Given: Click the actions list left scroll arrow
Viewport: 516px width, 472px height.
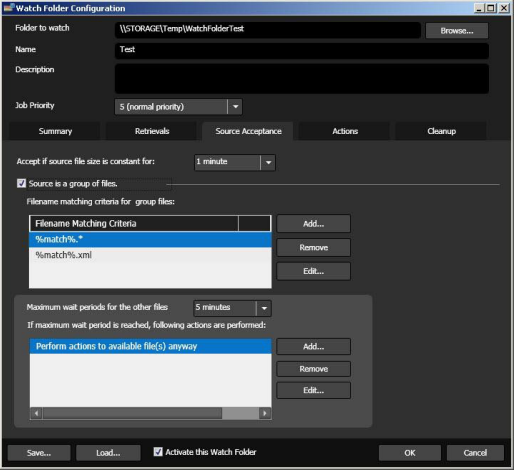Looking at the screenshot, I should (x=36, y=413).
